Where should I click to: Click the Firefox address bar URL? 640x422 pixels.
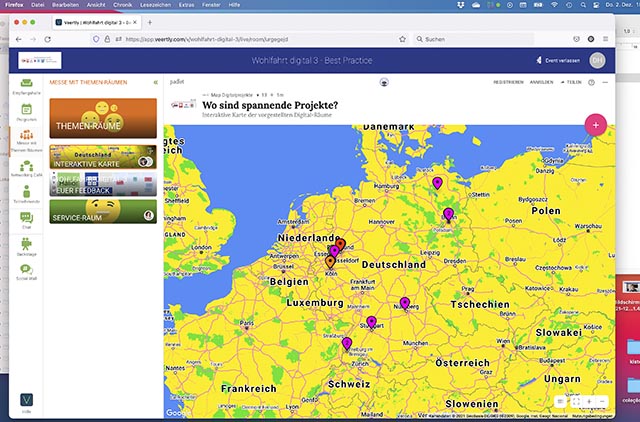coord(207,39)
